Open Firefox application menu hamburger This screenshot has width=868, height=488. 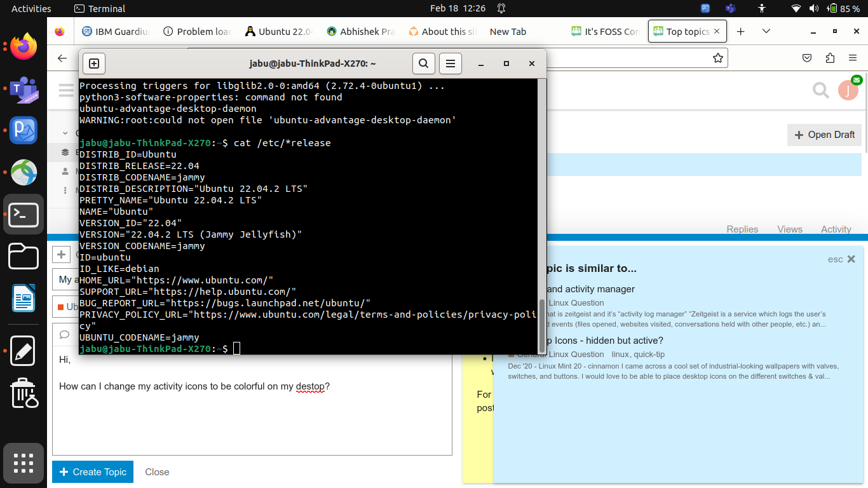(x=853, y=58)
